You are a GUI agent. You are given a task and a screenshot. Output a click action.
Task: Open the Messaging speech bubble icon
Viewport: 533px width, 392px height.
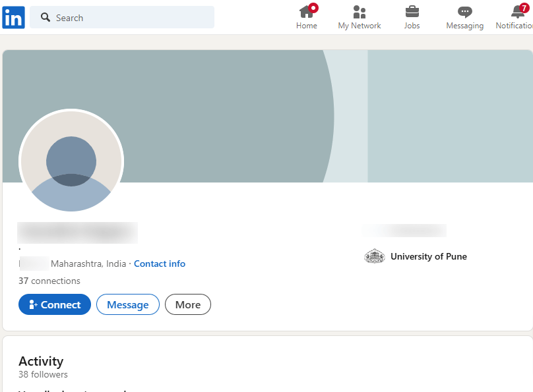(x=464, y=13)
